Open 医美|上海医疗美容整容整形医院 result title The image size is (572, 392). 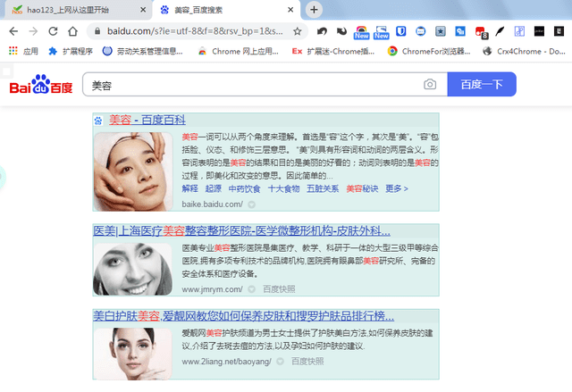coord(241,231)
